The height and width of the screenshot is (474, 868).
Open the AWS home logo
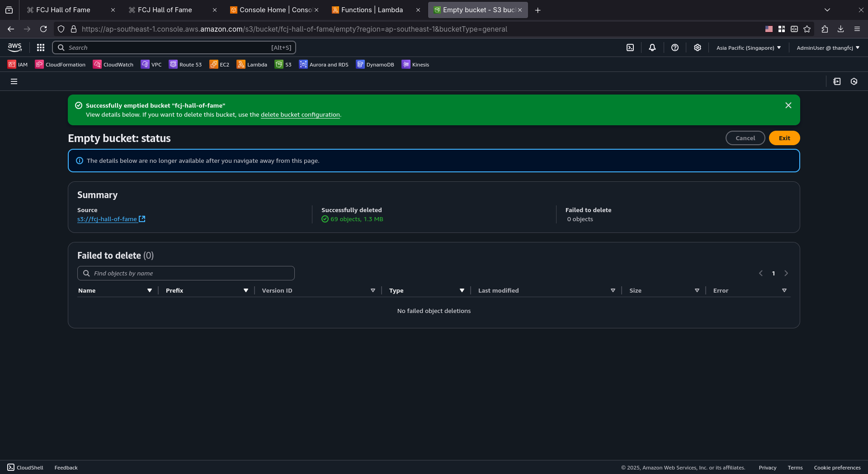coord(14,47)
